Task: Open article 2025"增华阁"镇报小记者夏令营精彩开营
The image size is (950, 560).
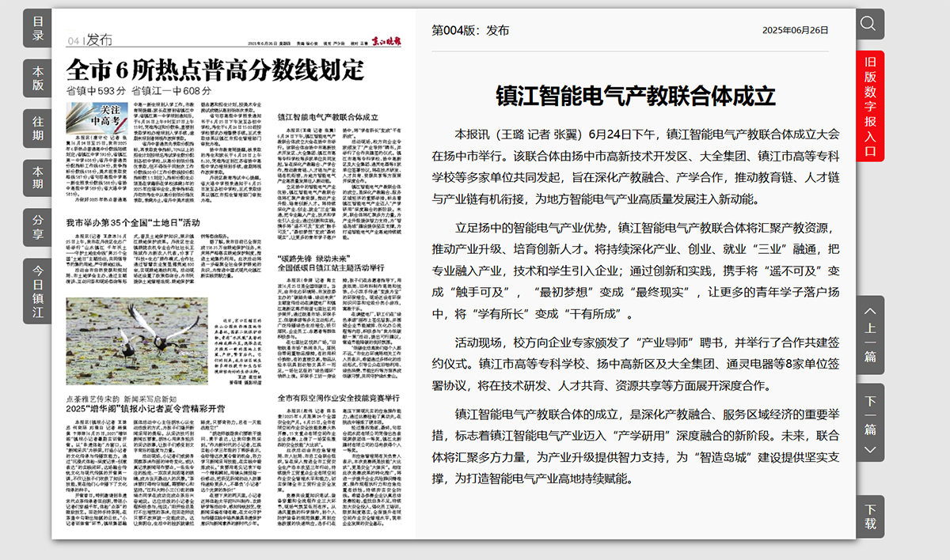Action: tap(145, 408)
